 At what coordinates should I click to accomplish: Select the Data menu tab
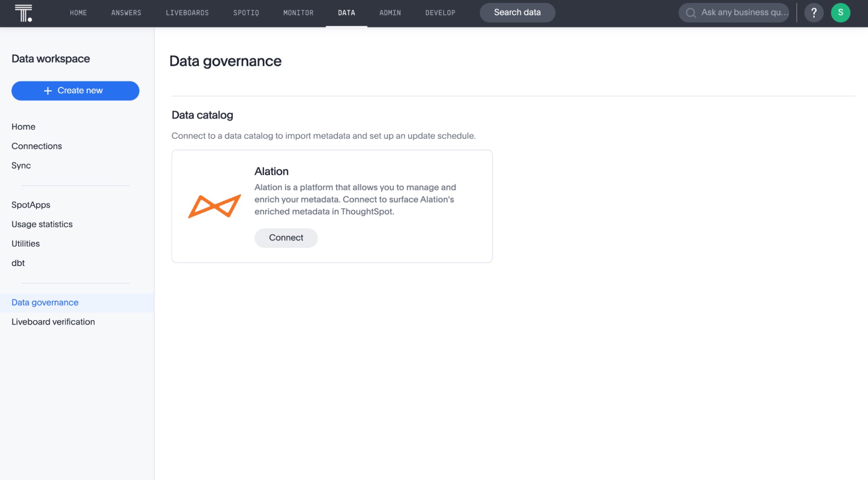347,13
